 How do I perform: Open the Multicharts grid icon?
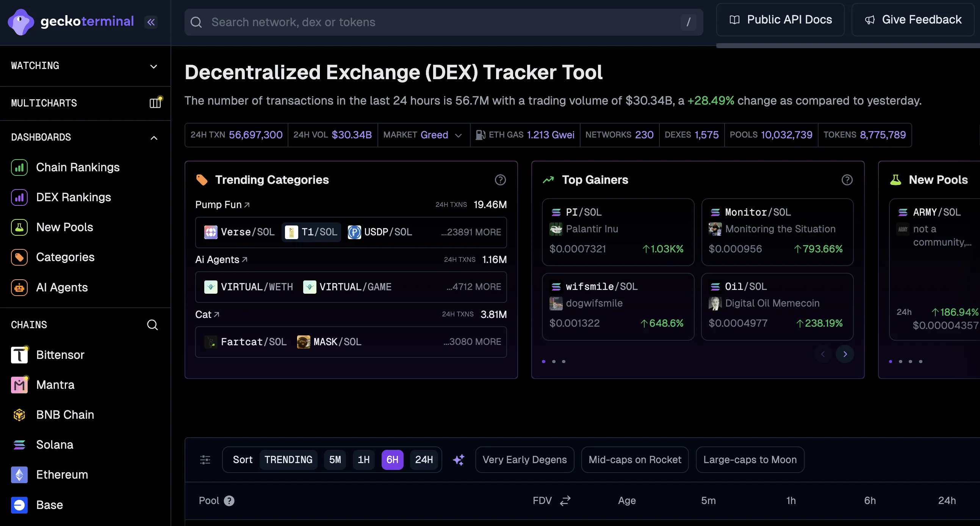(155, 103)
